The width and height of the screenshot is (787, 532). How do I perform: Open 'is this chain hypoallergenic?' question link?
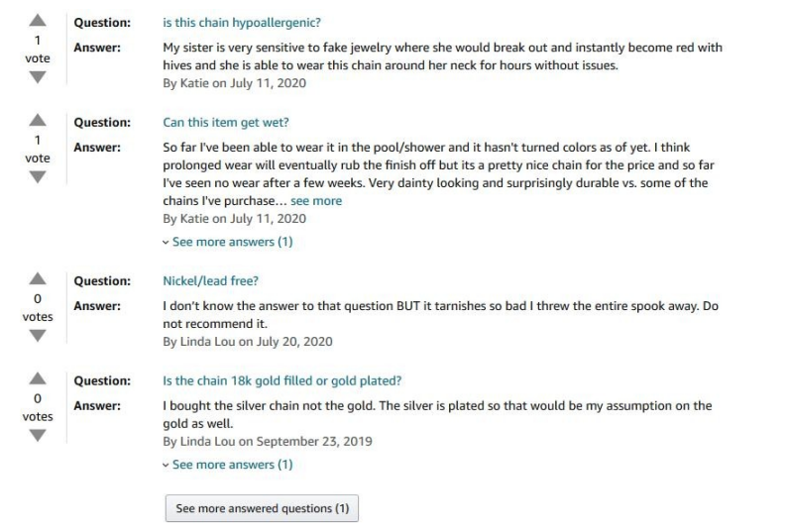242,23
